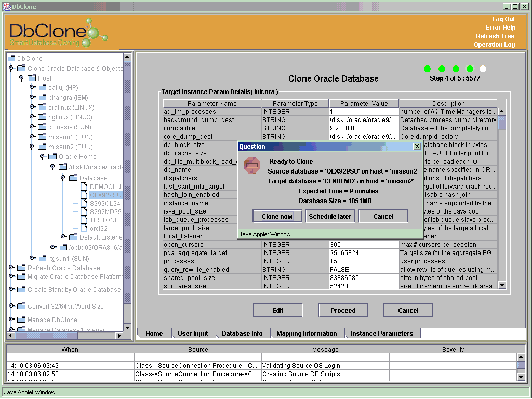Image resolution: width=532 pixels, height=399 pixels.
Task: Edit the open_cursors parameter value 300
Action: click(x=364, y=245)
